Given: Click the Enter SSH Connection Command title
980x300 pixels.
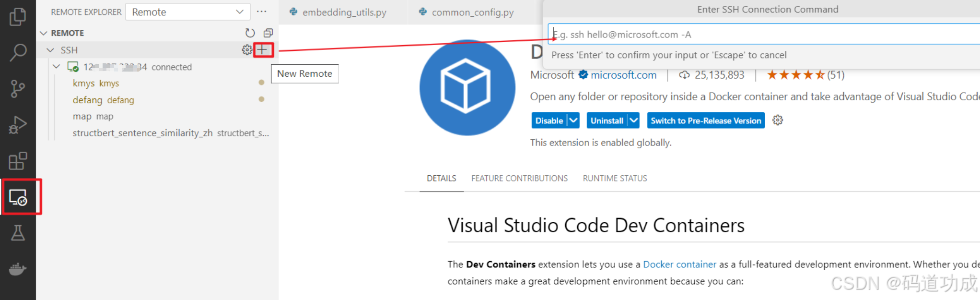Looking at the screenshot, I should [x=768, y=9].
